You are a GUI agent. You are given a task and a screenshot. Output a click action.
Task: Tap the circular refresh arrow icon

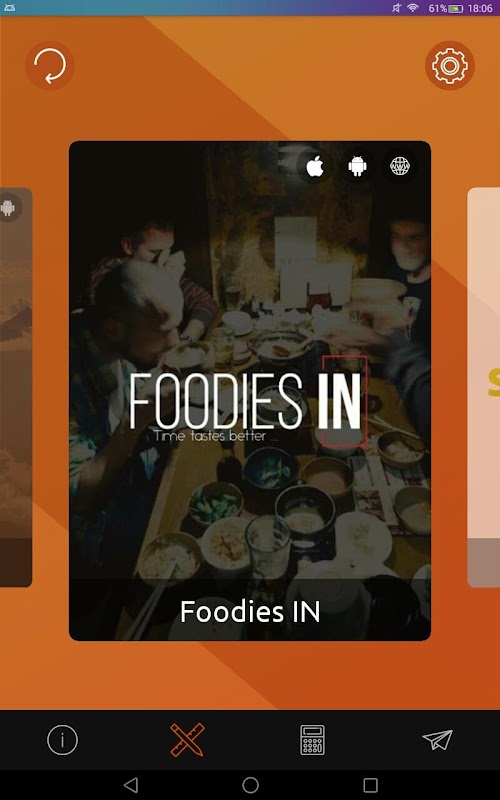pos(49,66)
